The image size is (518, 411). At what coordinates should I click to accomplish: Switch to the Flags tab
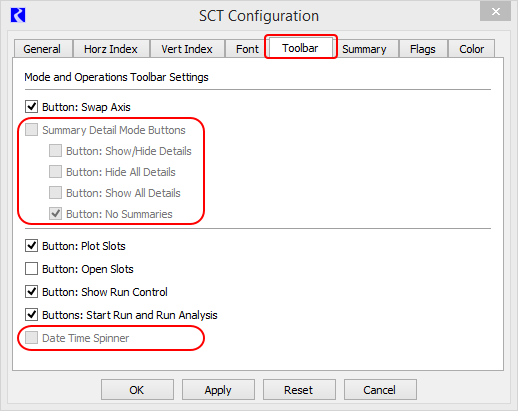[x=423, y=49]
